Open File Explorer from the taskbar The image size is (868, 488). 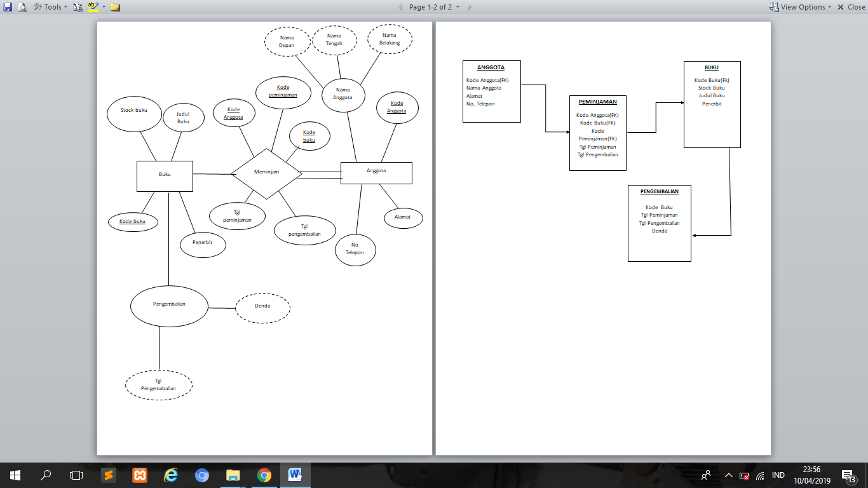[233, 475]
